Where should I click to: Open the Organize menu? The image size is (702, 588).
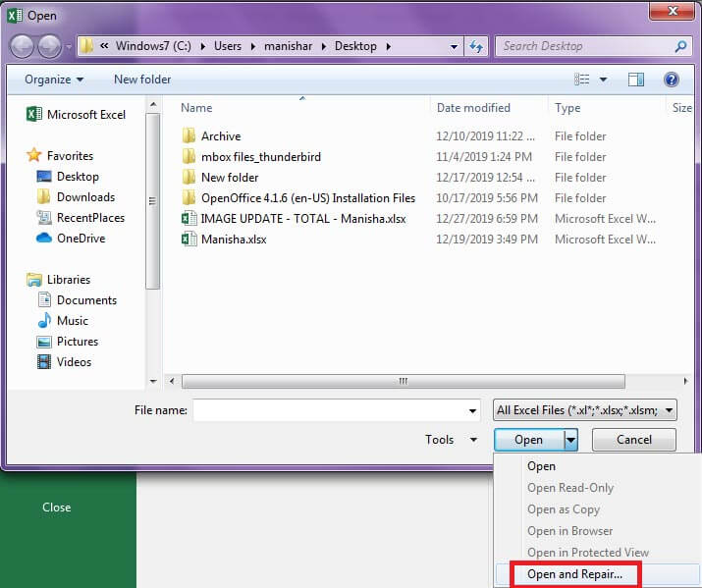(x=54, y=80)
